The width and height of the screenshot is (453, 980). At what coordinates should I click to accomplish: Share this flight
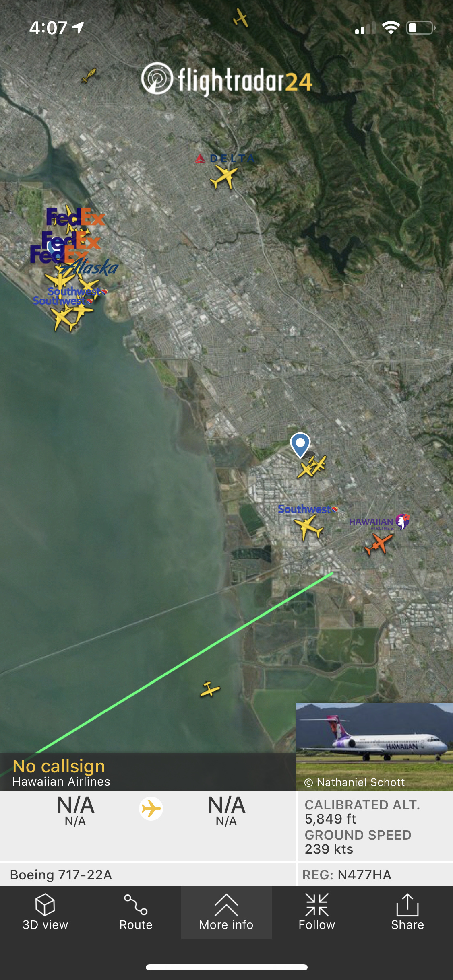click(x=407, y=912)
